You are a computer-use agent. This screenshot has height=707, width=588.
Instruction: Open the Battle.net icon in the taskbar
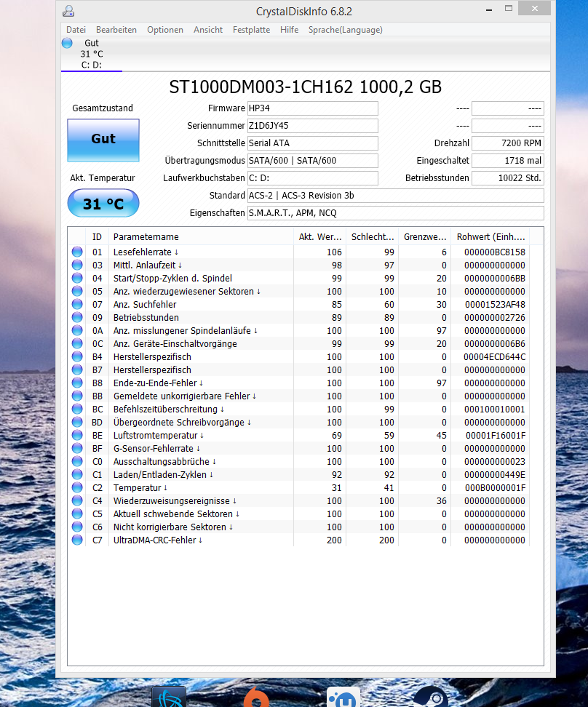[x=169, y=697]
